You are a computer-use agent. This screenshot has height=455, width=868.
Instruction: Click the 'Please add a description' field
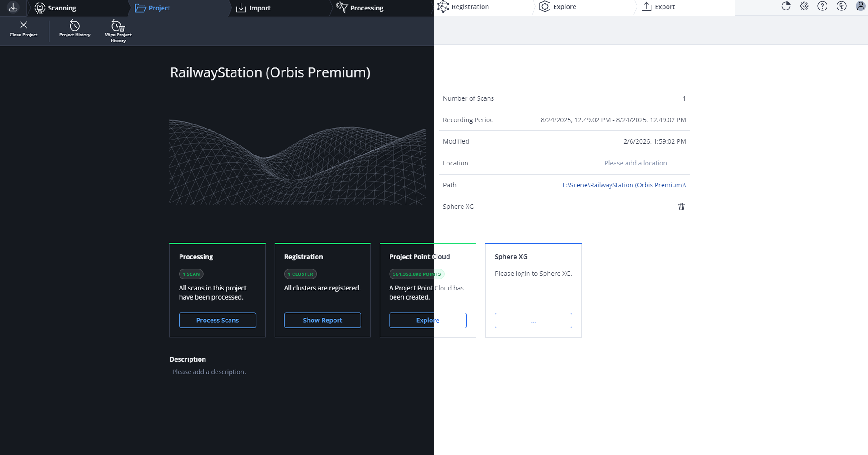209,372
